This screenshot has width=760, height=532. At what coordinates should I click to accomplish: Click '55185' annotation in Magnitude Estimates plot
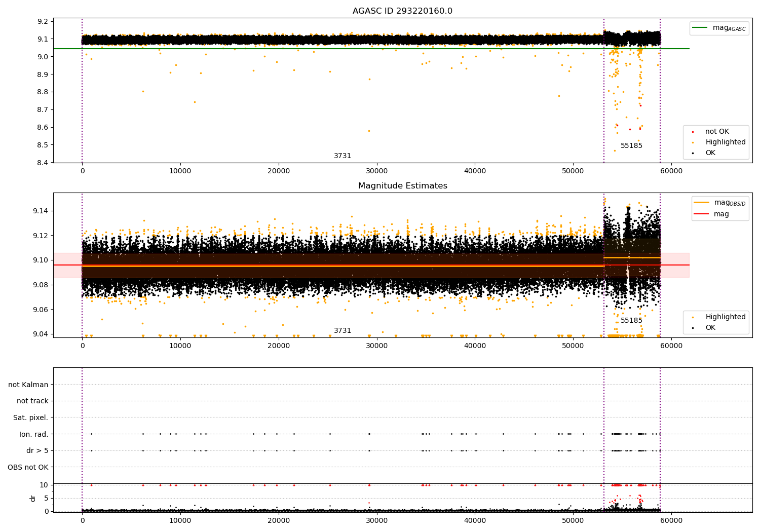coord(631,321)
